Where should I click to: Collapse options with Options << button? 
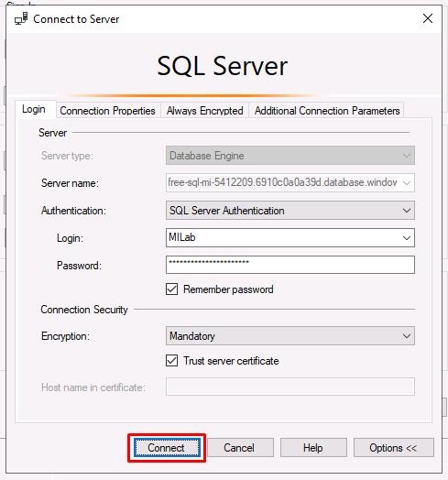(394, 448)
